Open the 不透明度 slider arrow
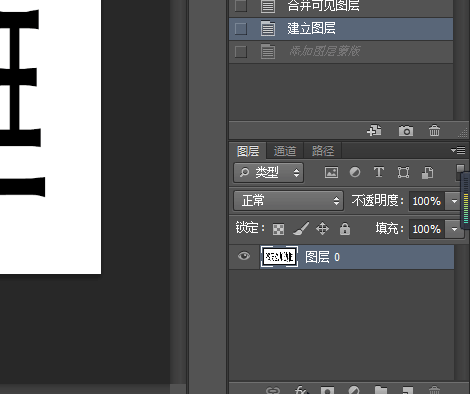The image size is (470, 394). pyautogui.click(x=454, y=201)
